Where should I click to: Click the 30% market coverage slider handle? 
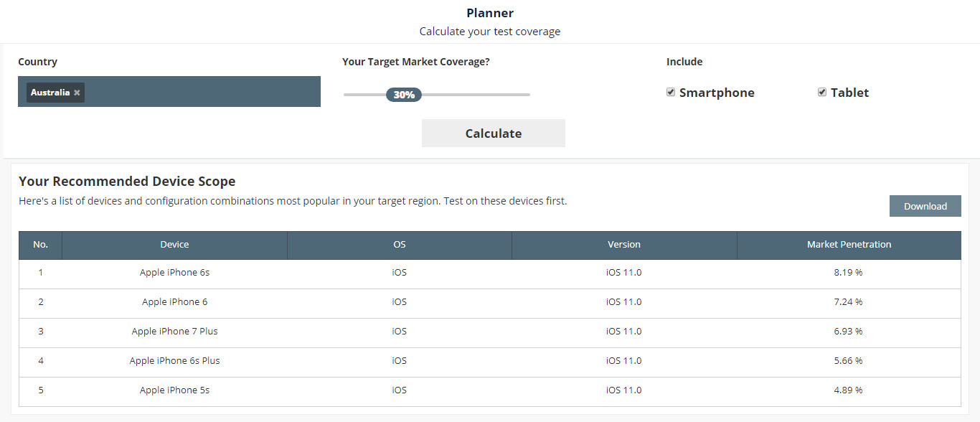(x=404, y=95)
